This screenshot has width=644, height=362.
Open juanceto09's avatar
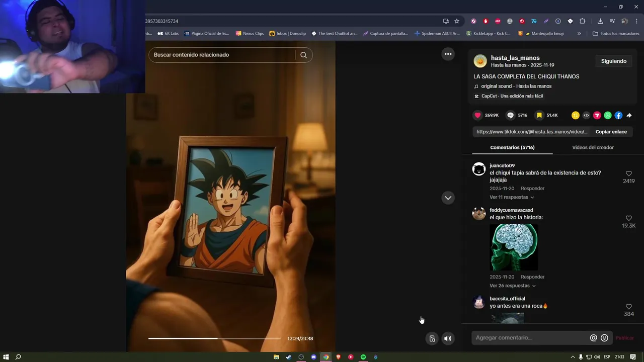[x=479, y=169]
